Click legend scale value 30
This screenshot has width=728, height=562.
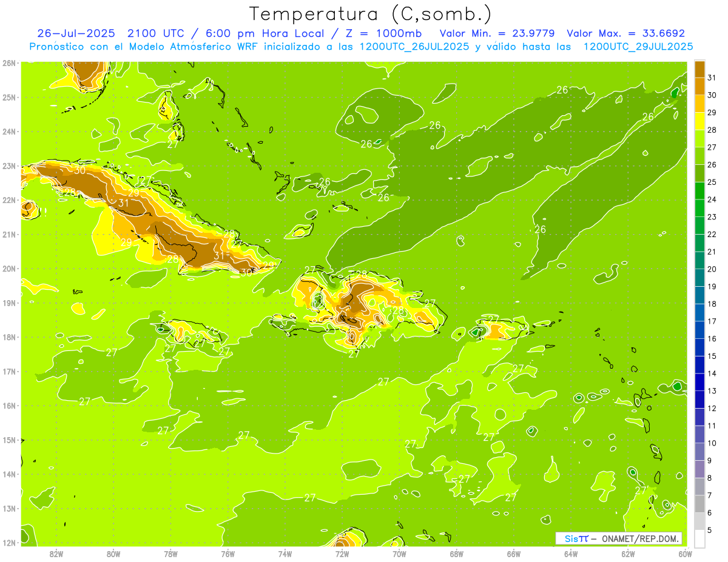pyautogui.click(x=712, y=95)
